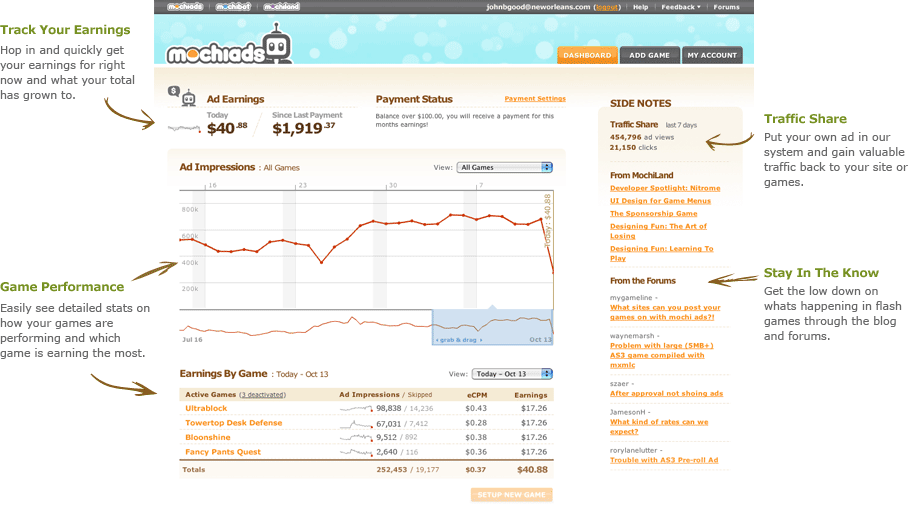
Task: Open the Ad Impressions All Games dropdown
Action: pyautogui.click(x=505, y=167)
